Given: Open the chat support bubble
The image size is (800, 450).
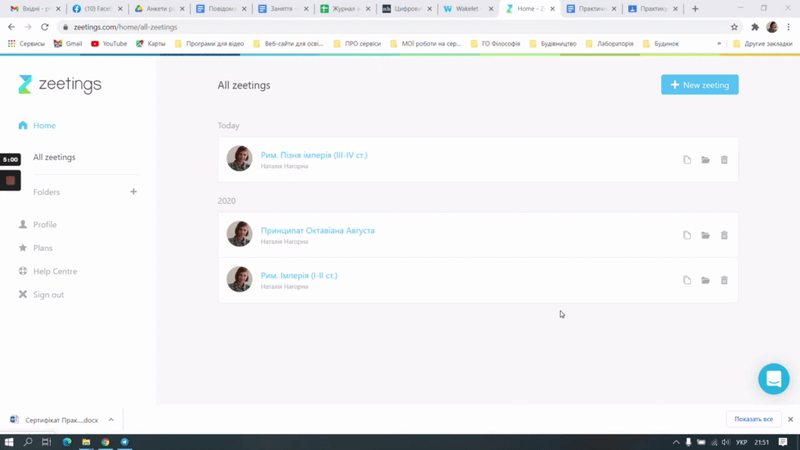Looking at the screenshot, I should click(x=773, y=379).
